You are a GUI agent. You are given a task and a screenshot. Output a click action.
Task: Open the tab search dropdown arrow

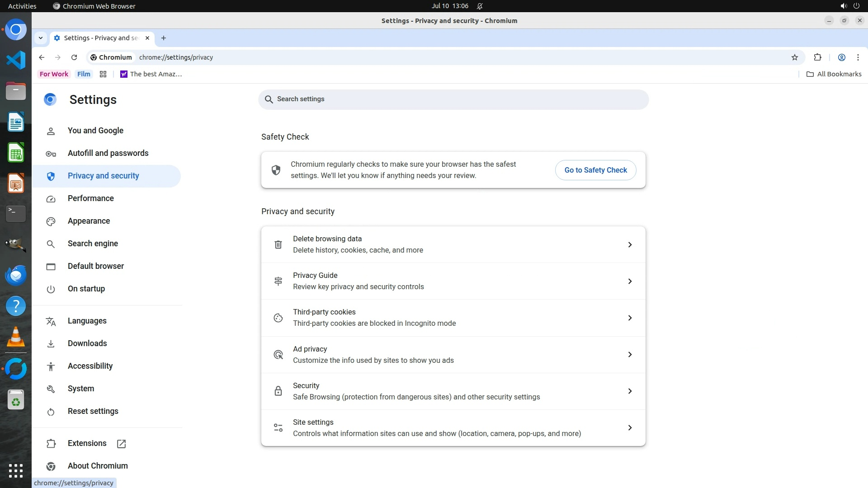click(41, 38)
